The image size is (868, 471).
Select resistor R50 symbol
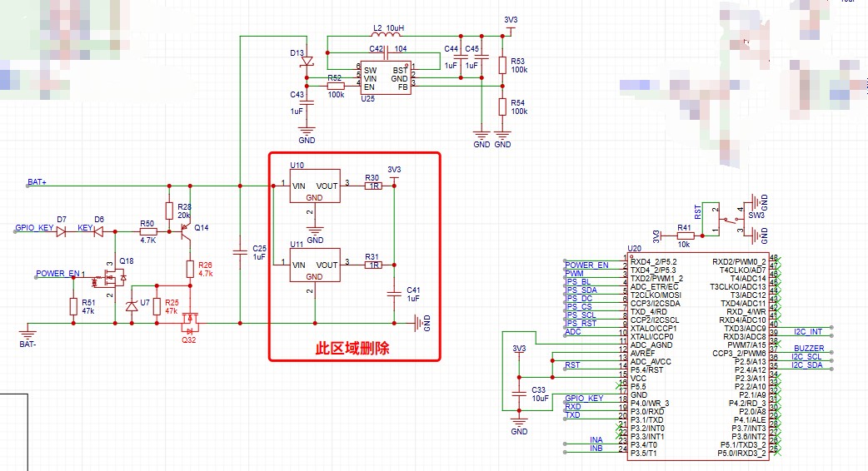tap(147, 231)
